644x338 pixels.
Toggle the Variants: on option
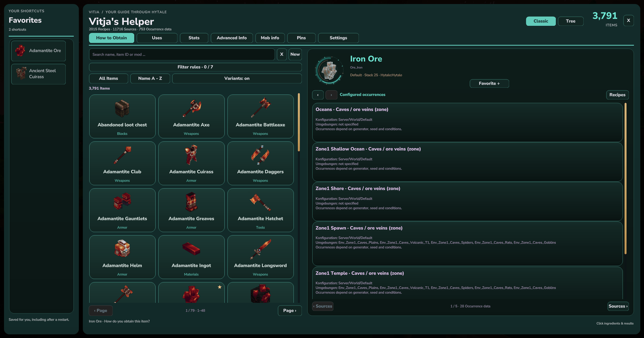[x=237, y=78]
